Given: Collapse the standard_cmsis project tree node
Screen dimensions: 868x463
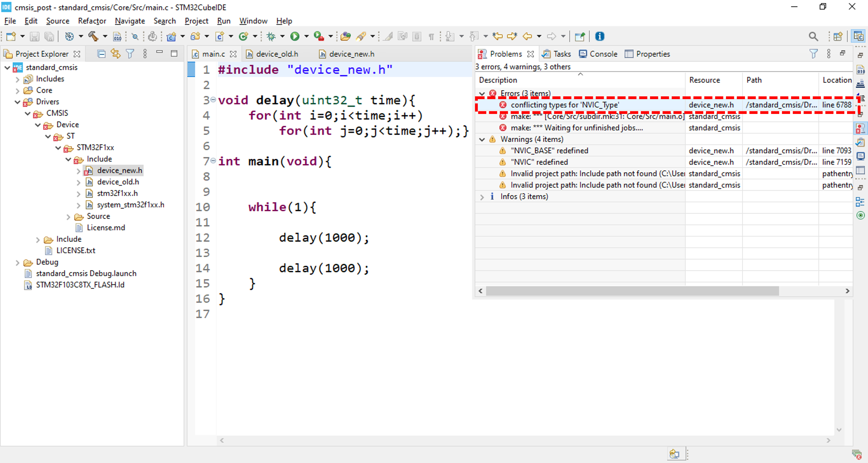Looking at the screenshot, I should coord(7,68).
